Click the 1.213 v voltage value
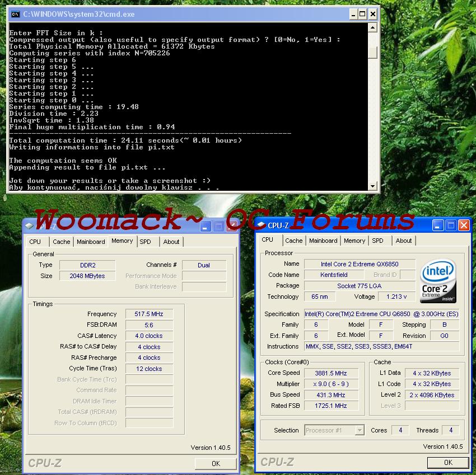Image resolution: width=476 pixels, height=475 pixels. (x=396, y=297)
